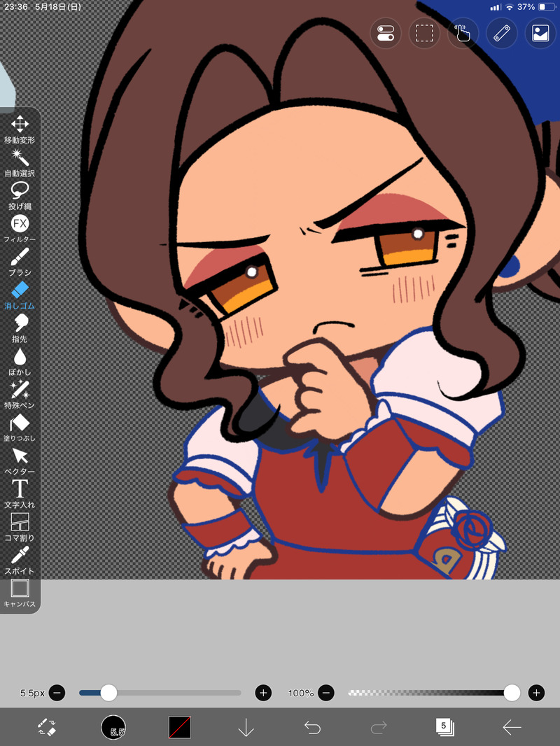Increase opacity with plus button
The width and height of the screenshot is (560, 746).
pos(536,693)
